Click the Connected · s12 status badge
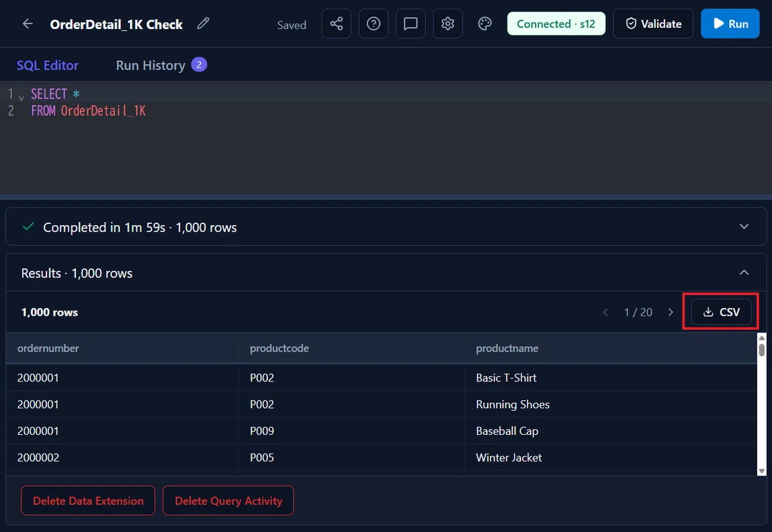772x532 pixels. pos(556,24)
